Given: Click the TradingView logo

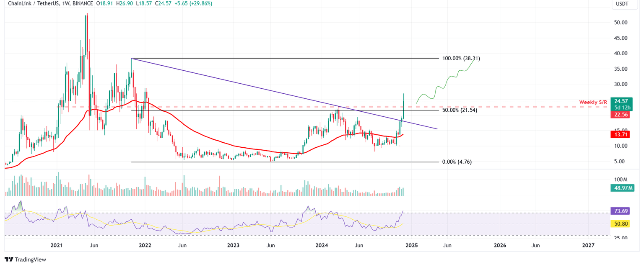Looking at the screenshot, I should (26, 259).
